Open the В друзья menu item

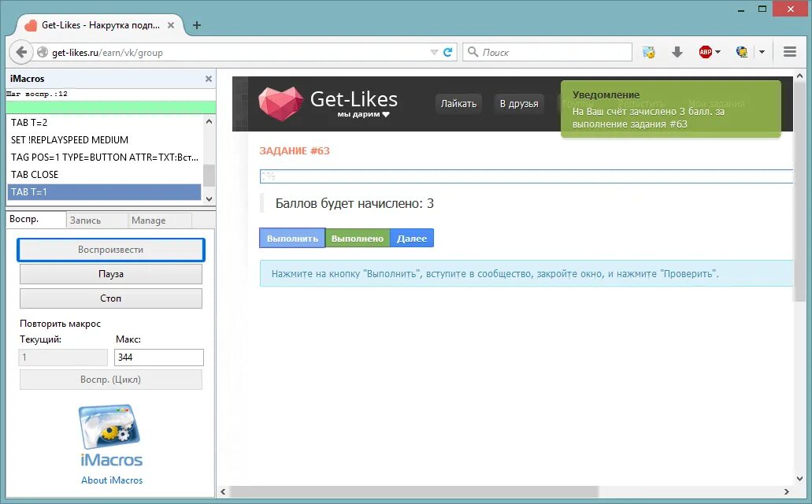(x=519, y=104)
